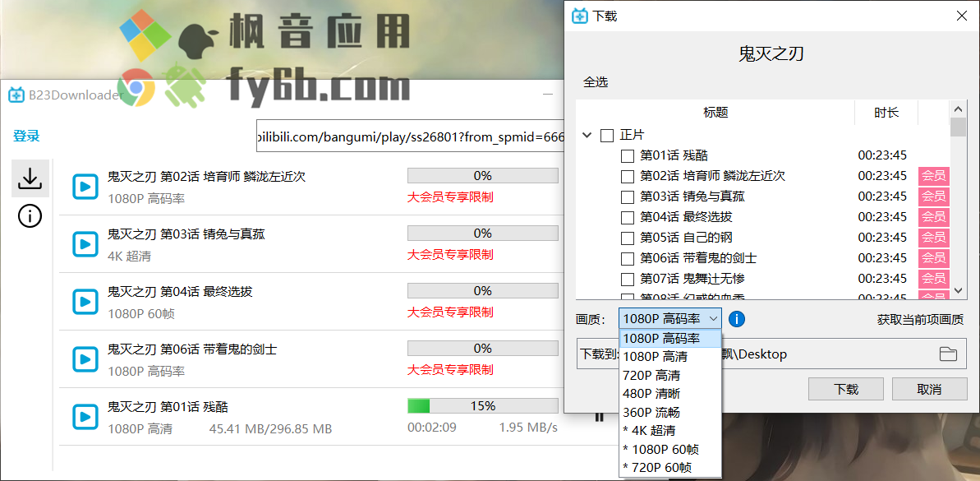Select * 1080P 60帧 from the quality list
The image size is (980, 481).
tap(670, 450)
